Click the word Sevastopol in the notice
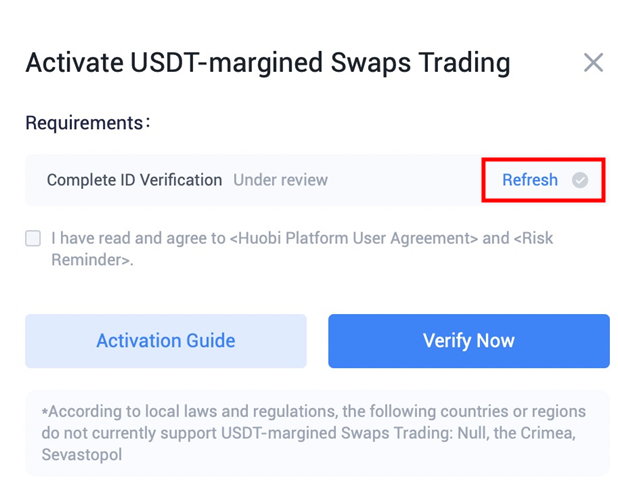The height and width of the screenshot is (498, 618). click(x=82, y=454)
